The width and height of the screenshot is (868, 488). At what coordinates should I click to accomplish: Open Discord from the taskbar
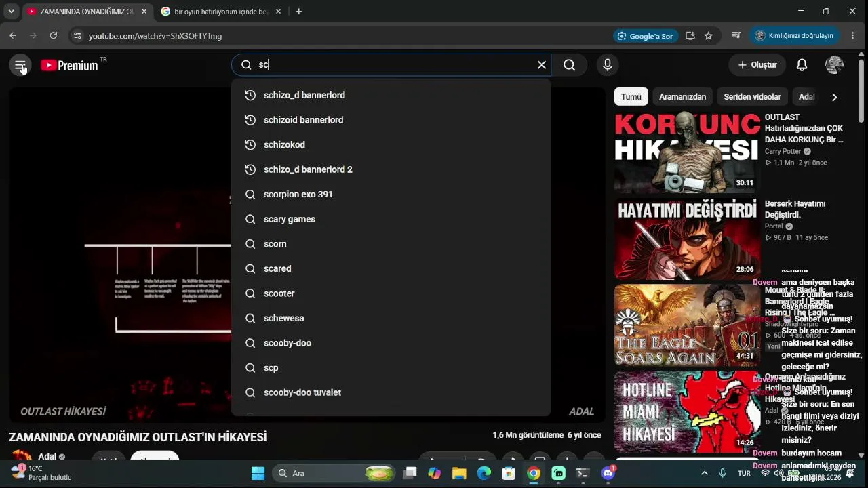tap(608, 473)
